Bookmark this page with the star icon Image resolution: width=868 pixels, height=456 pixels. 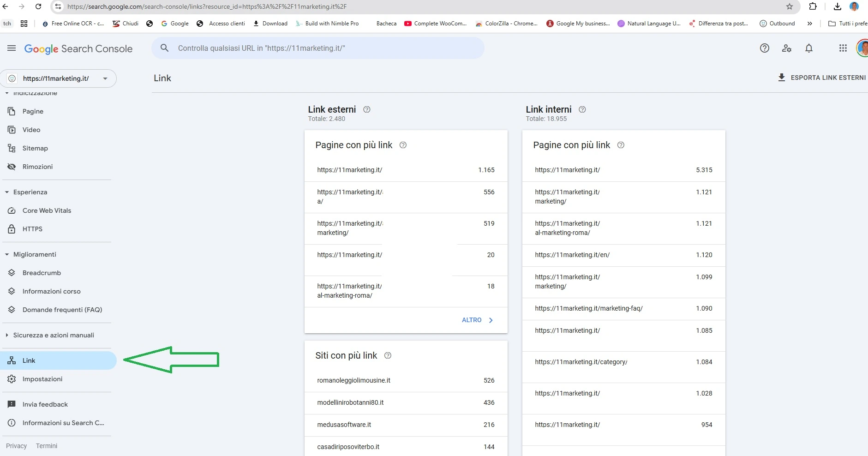790,6
